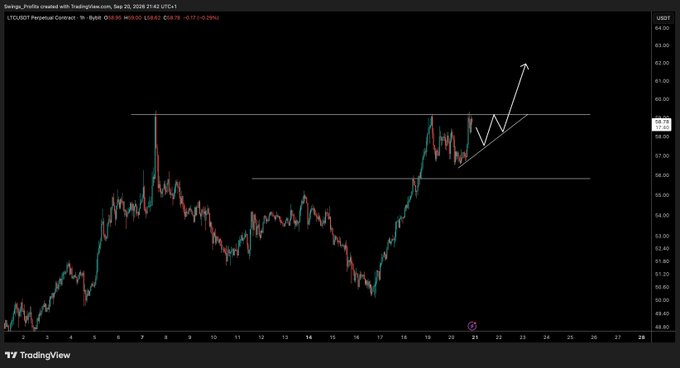
Task: Click the 53.00 price axis label
Action: click(x=662, y=236)
